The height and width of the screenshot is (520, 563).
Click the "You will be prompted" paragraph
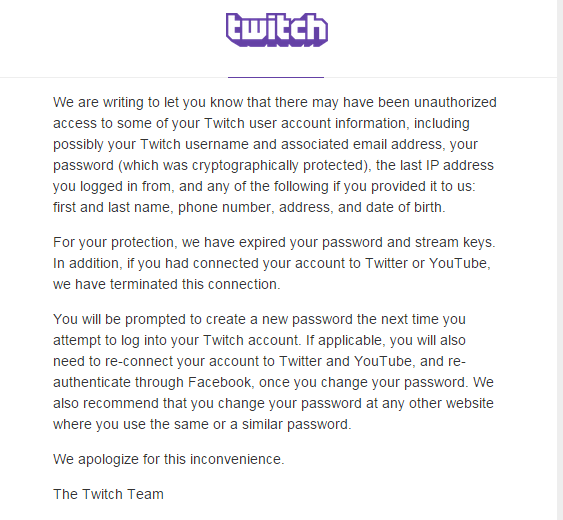click(273, 372)
